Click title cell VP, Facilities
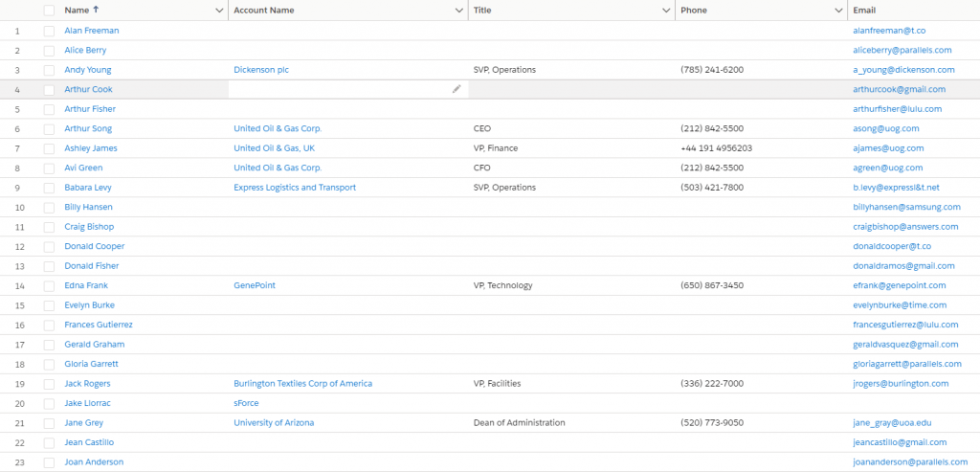980x472 pixels. (x=498, y=384)
